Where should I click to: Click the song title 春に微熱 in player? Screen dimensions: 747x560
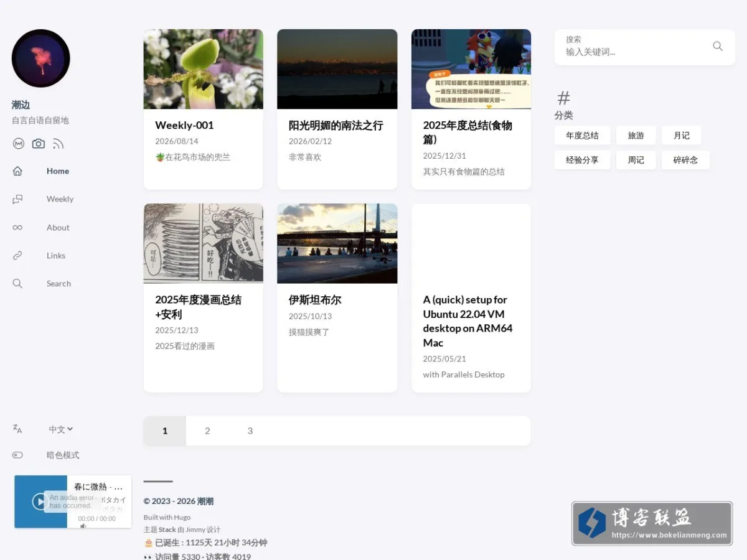click(98, 487)
